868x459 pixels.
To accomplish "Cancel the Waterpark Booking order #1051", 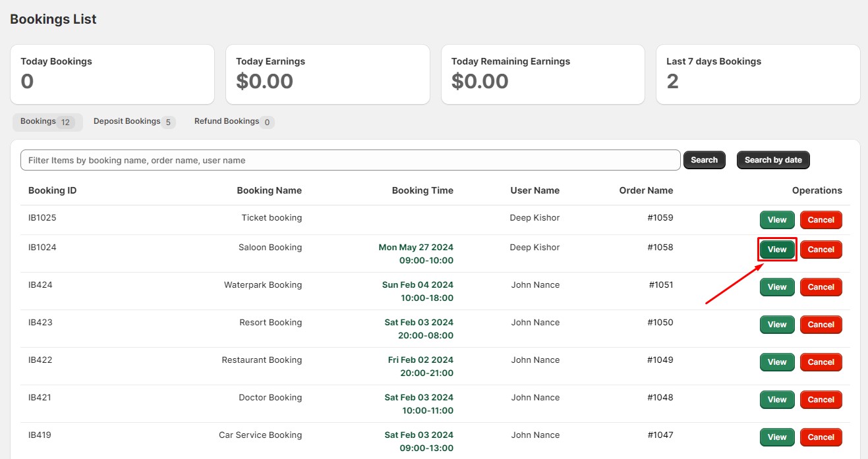I will (821, 287).
